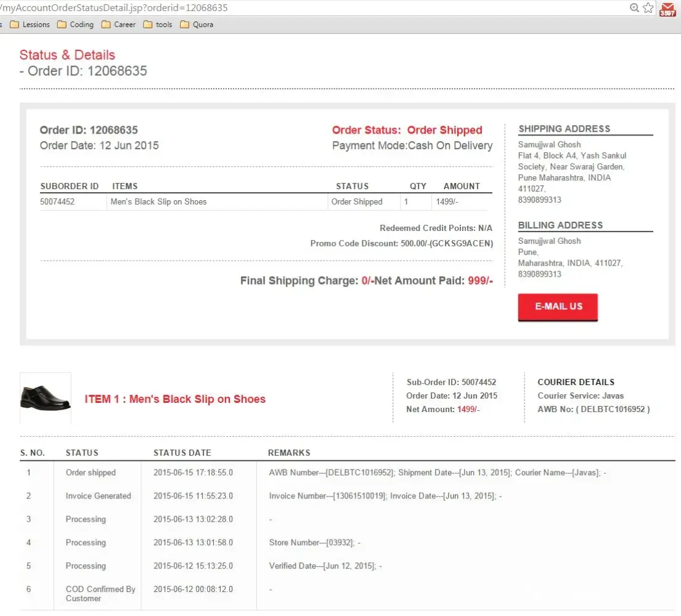Click the Status & Details page heading

(67, 55)
